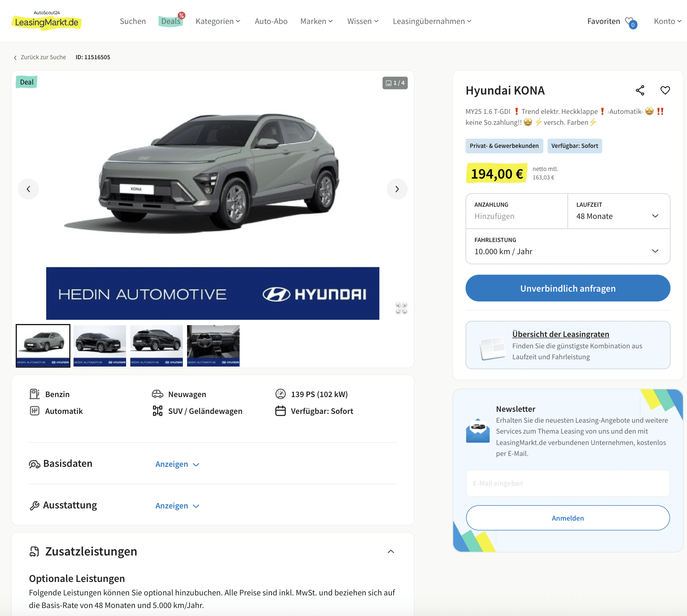Click the Hyundai KONA title
The width and height of the screenshot is (687, 616).
[x=505, y=90]
